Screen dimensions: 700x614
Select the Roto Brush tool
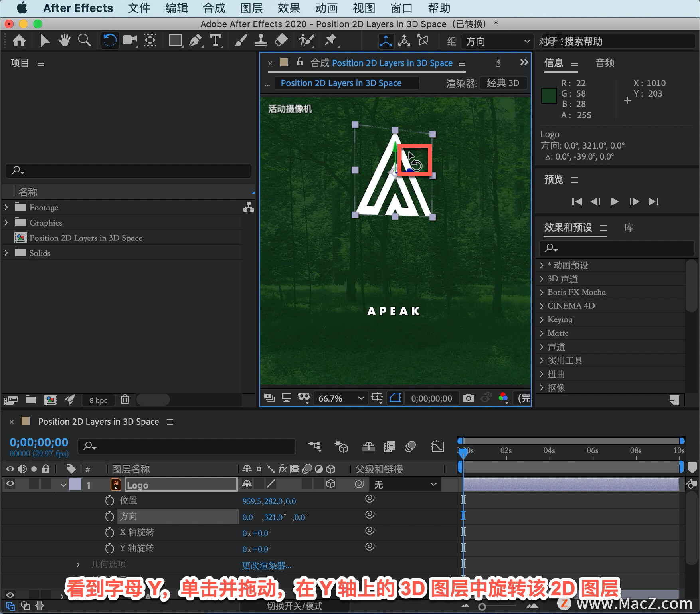coord(306,40)
